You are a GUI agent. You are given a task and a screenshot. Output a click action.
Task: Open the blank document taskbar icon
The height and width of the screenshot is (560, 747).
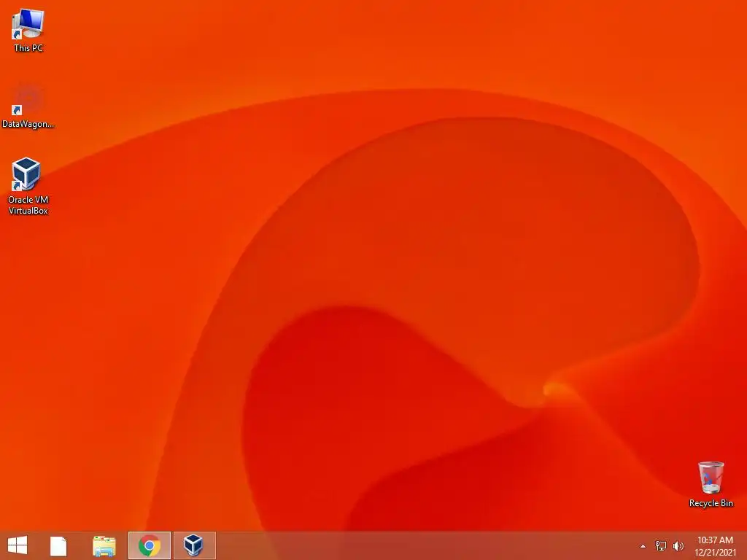(x=58, y=545)
